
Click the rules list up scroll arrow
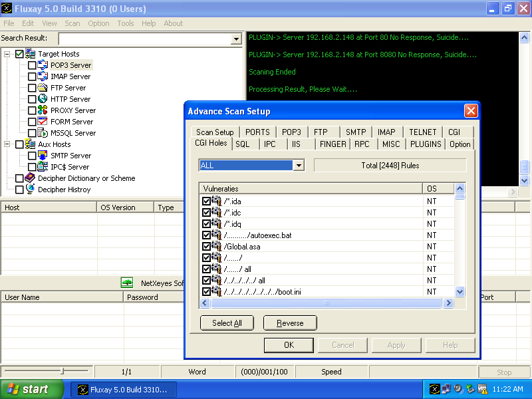pos(460,188)
